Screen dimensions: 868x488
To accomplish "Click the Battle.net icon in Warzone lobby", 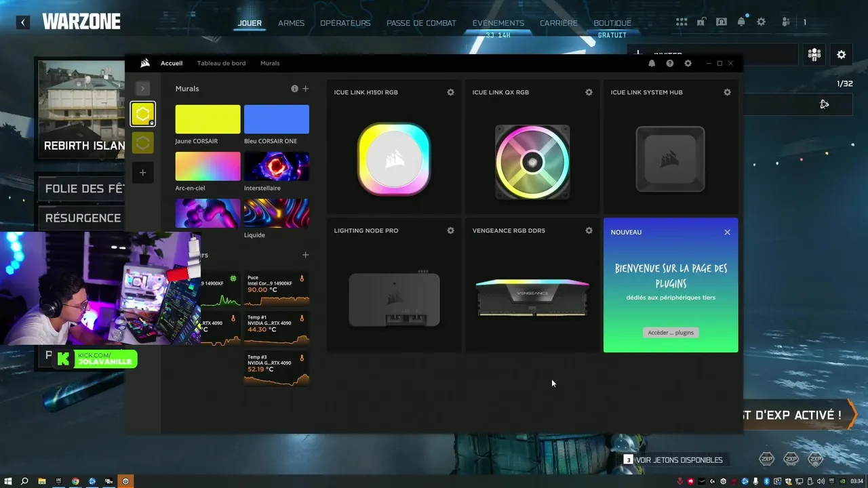I will tap(824, 104).
